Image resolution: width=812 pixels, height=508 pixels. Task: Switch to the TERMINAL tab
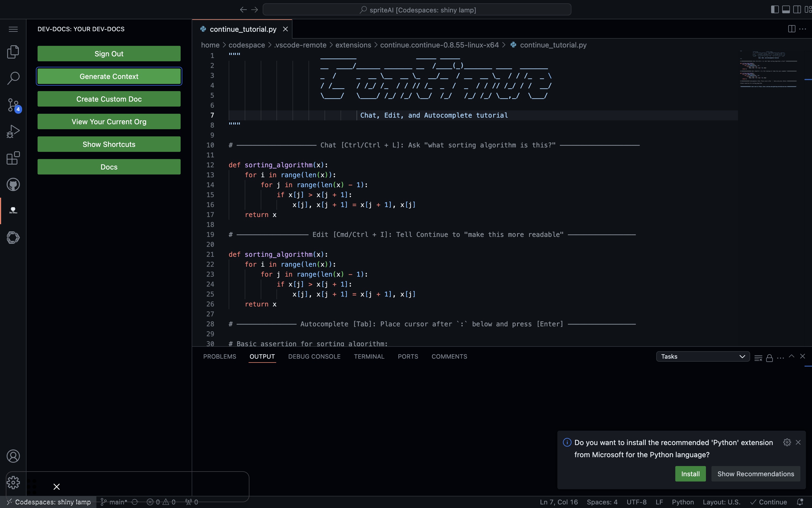[x=369, y=356]
